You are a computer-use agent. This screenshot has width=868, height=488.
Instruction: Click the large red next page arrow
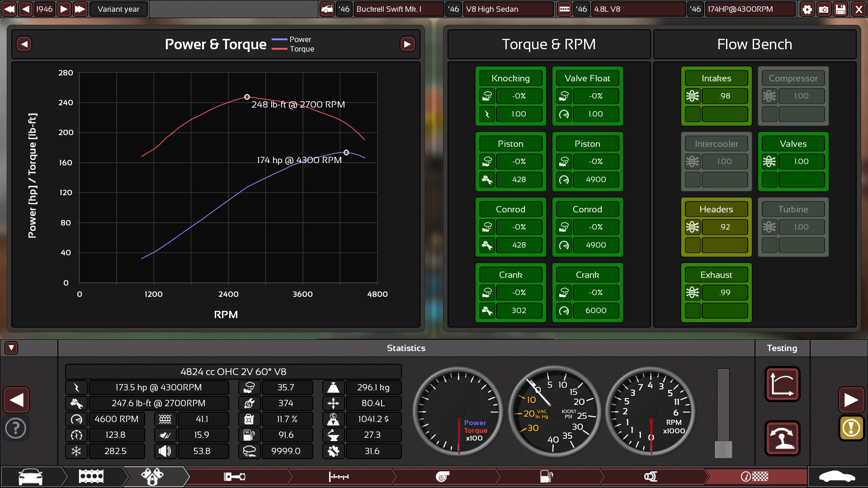tap(851, 400)
